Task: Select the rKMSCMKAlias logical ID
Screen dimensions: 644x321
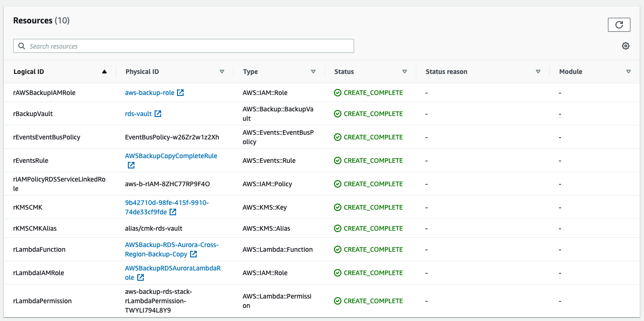Action: [35, 228]
